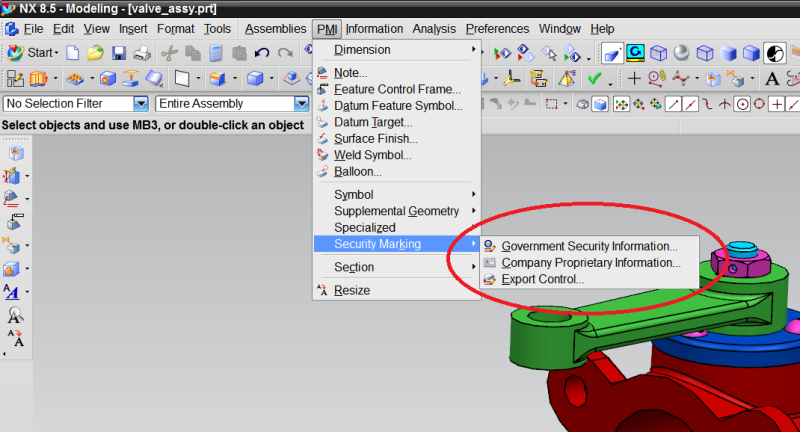Click the WCS orientation axes icon
800x432 pixels.
click(511, 78)
